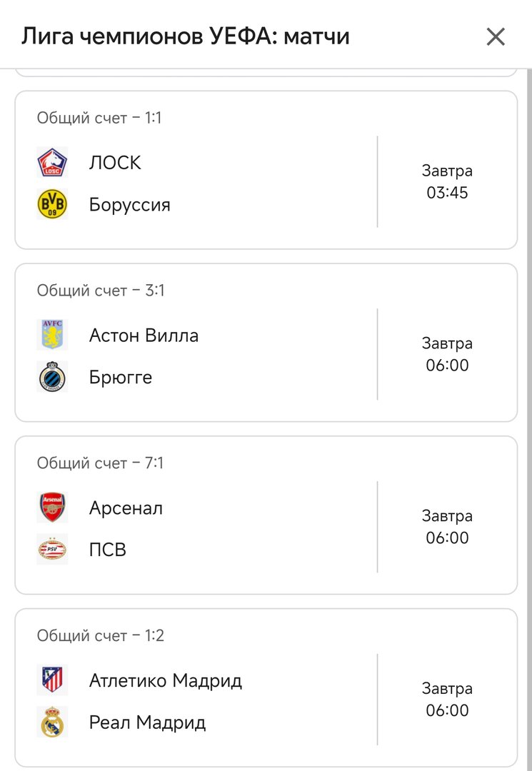The height and width of the screenshot is (771, 532).
Task: Click the Arsenal cannon crest
Action: (52, 508)
